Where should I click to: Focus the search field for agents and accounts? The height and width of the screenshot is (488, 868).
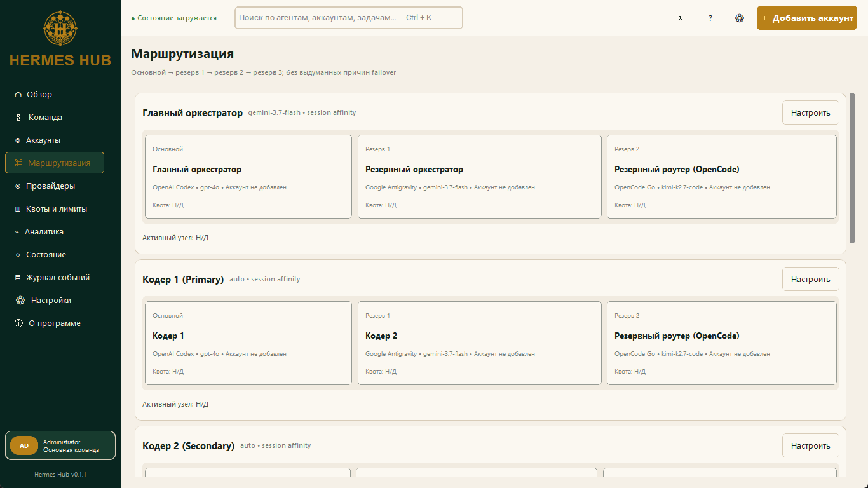(348, 18)
